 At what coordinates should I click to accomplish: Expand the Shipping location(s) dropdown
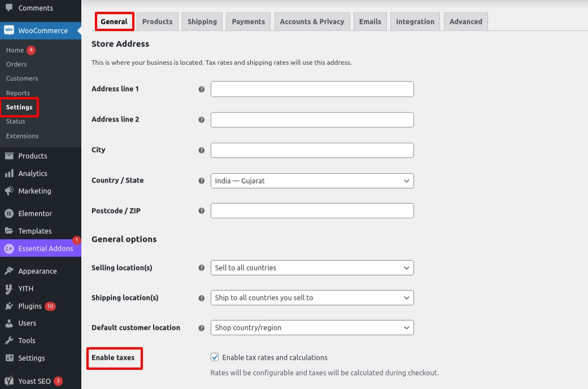[x=312, y=298]
